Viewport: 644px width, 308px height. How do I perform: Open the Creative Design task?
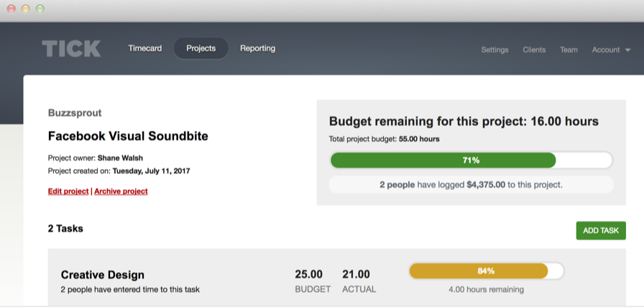click(x=103, y=274)
